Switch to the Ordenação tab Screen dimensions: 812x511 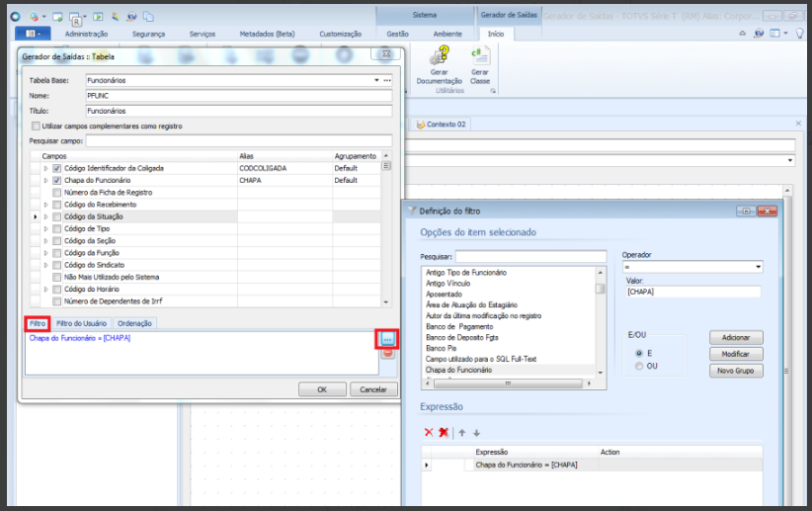tap(134, 323)
